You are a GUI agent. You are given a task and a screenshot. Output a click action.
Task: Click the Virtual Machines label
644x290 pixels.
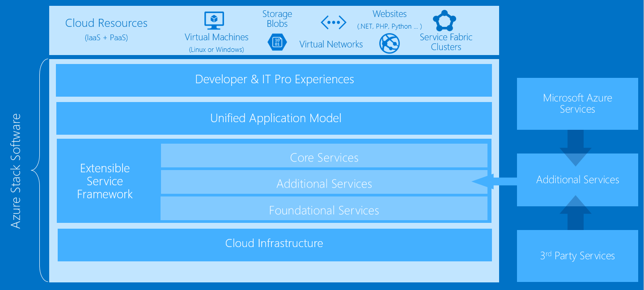pyautogui.click(x=216, y=37)
